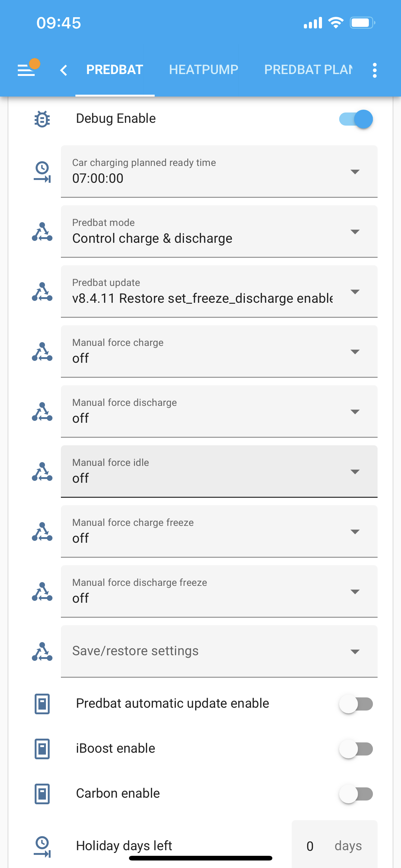The height and width of the screenshot is (868, 401).
Task: Tap the iBoost enable icon
Action: [42, 749]
